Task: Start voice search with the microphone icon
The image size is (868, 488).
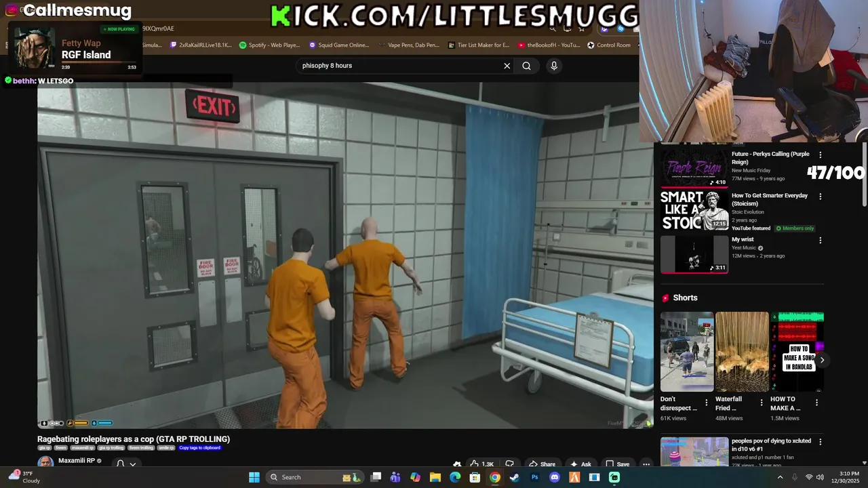Action: click(x=554, y=66)
